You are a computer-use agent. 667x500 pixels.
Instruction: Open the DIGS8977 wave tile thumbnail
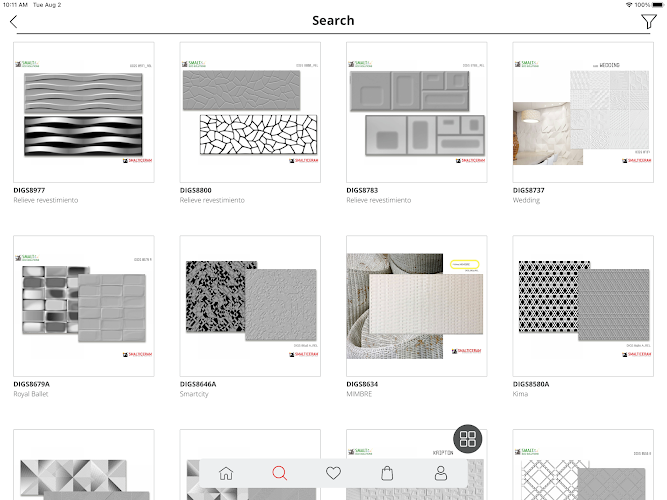[84, 112]
